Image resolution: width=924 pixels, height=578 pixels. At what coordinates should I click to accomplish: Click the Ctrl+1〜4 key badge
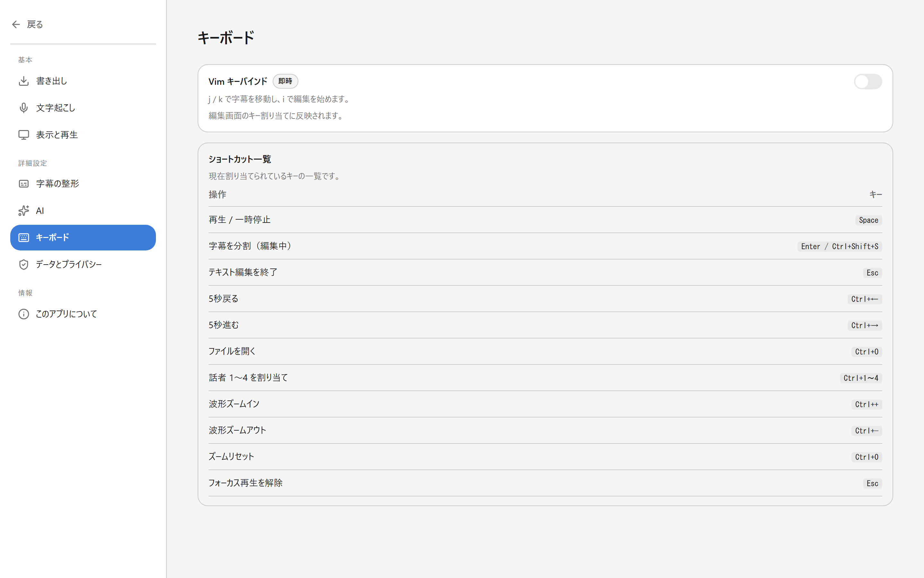pyautogui.click(x=860, y=379)
